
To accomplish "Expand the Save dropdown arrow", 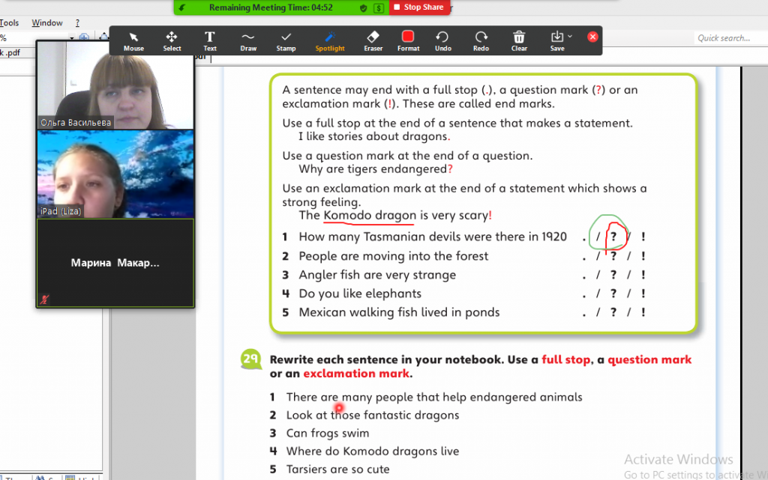I will point(570,38).
